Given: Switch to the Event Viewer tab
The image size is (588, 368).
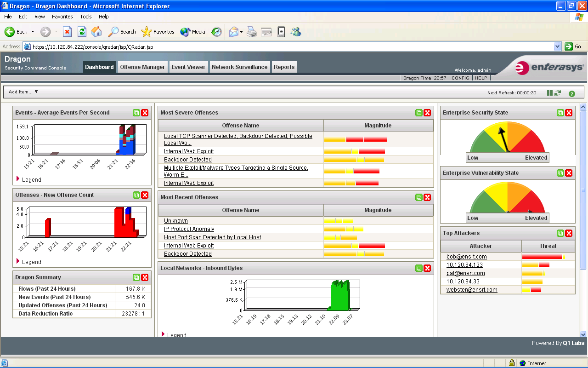Looking at the screenshot, I should [x=188, y=67].
